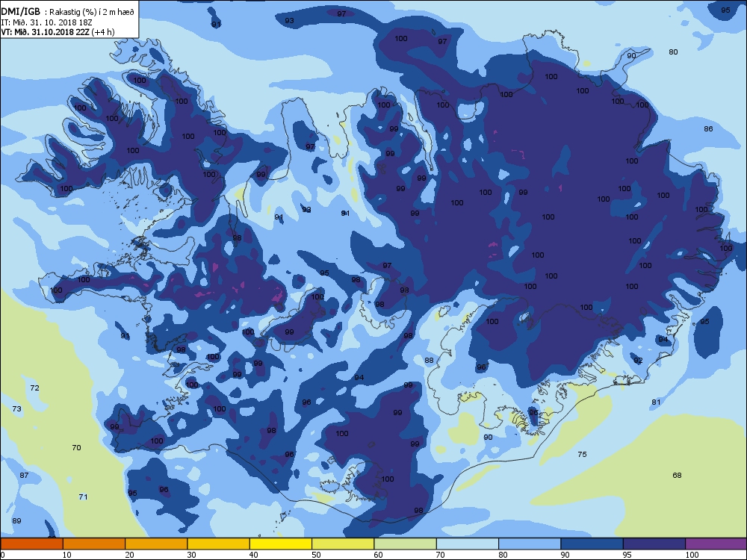Click the 40–50 bright yellow legend swatch
The width and height of the screenshot is (747, 560).
[x=281, y=544]
